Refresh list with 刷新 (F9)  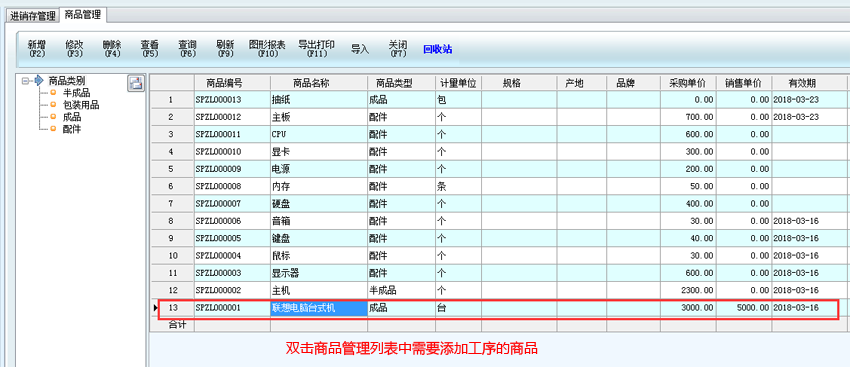225,49
